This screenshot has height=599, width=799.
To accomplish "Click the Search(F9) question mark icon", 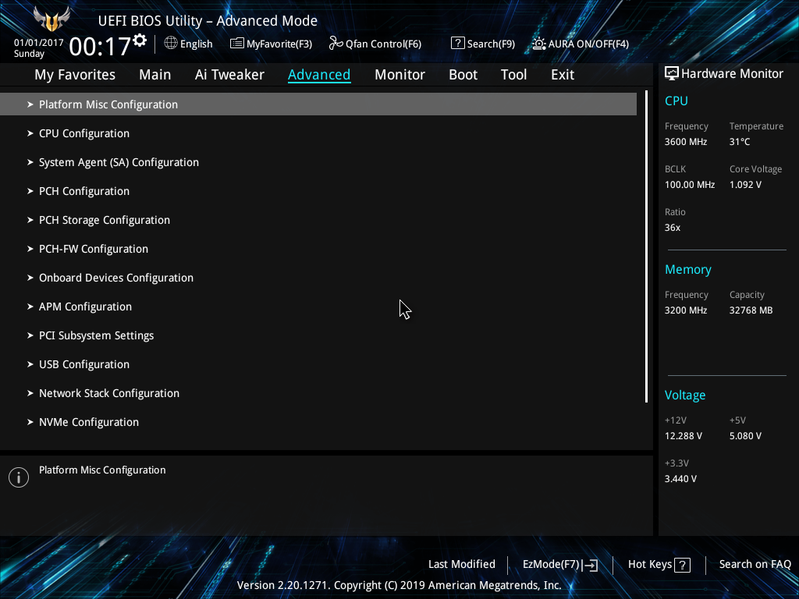I will tap(458, 43).
